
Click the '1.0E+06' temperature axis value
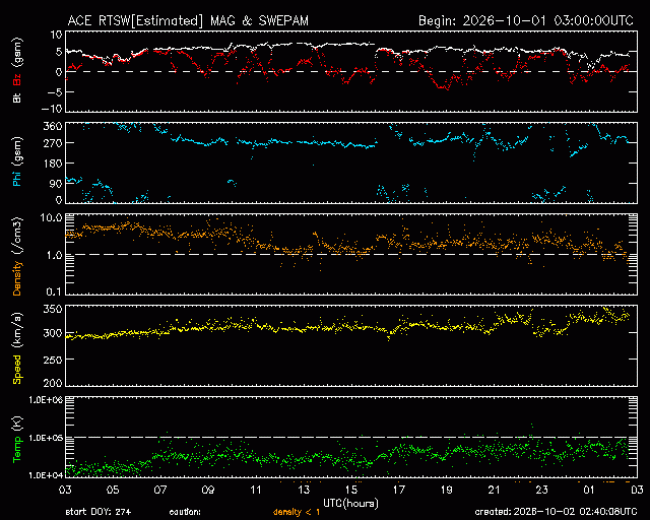[46, 400]
